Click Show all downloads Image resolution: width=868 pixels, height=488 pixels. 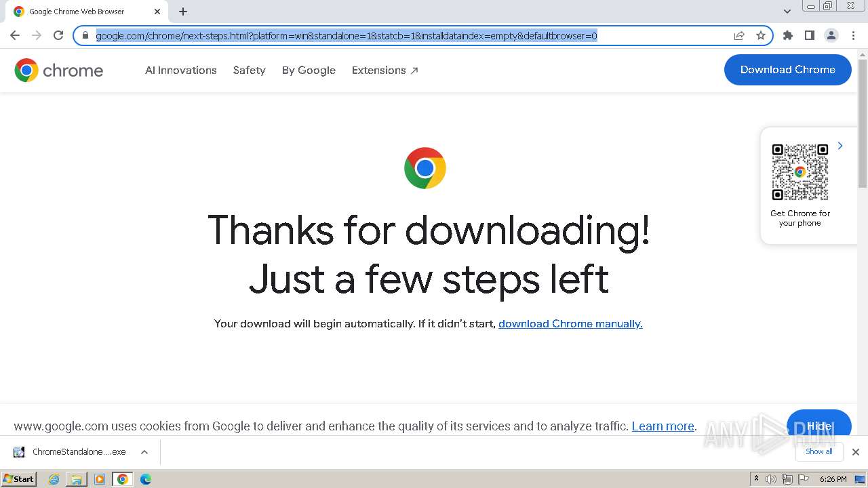tap(819, 451)
